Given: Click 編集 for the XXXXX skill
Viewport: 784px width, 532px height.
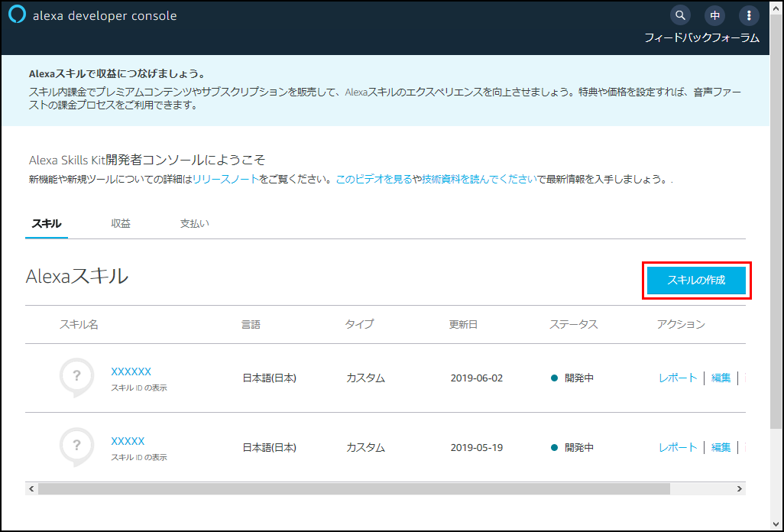Looking at the screenshot, I should 721,447.
